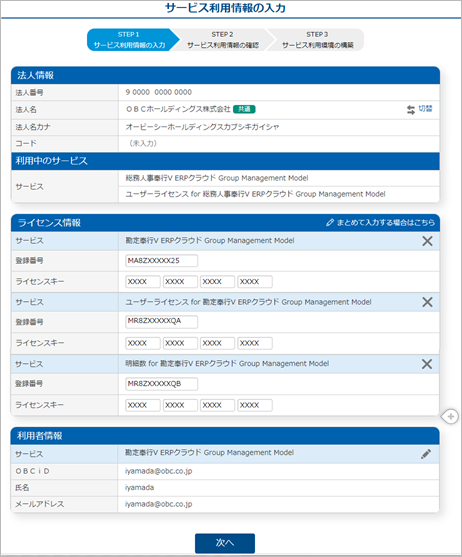Click メールアドレス value iyamada@obc.co.jp
The height and width of the screenshot is (557, 462).
pos(158,504)
